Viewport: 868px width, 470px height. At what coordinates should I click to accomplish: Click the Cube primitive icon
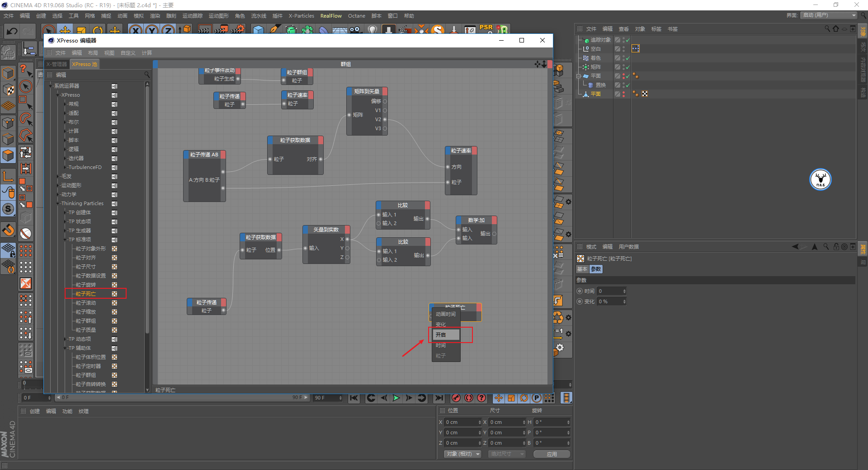click(x=258, y=30)
